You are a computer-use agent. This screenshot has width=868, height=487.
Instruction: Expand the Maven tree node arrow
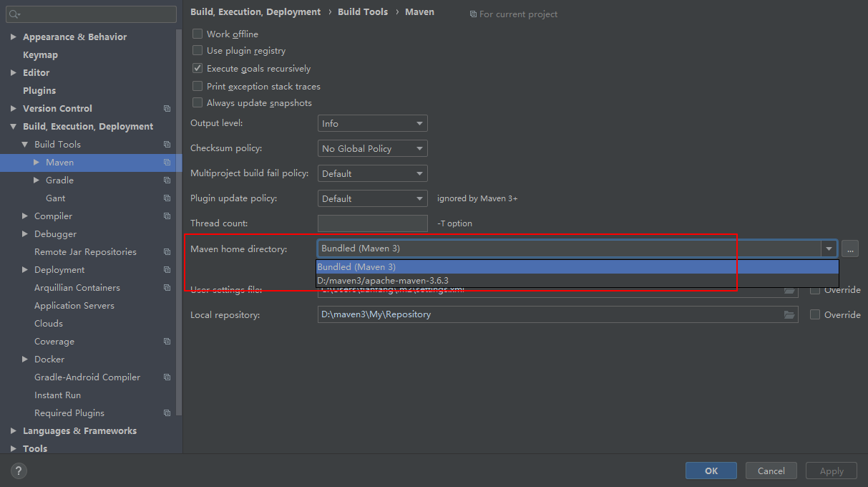click(x=36, y=163)
